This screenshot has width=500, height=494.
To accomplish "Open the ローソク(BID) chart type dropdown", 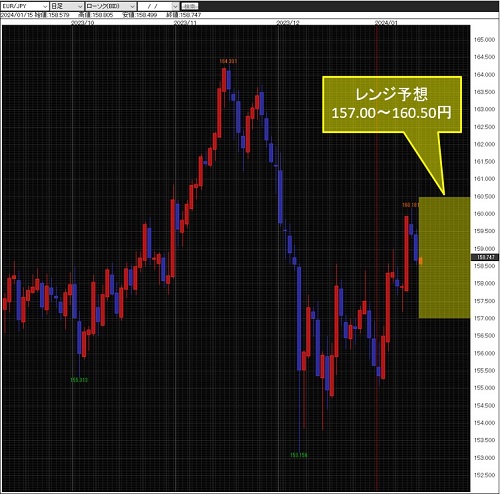I will point(110,6).
